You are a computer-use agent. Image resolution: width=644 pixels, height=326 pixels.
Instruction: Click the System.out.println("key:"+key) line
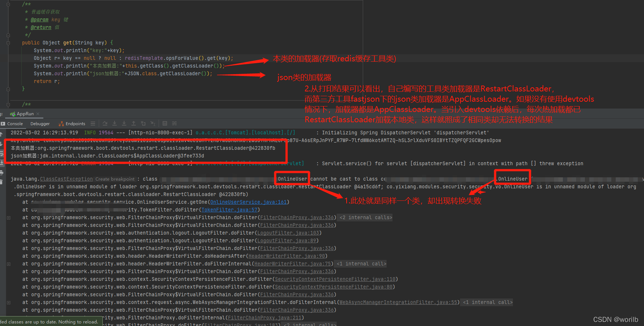(x=79, y=50)
